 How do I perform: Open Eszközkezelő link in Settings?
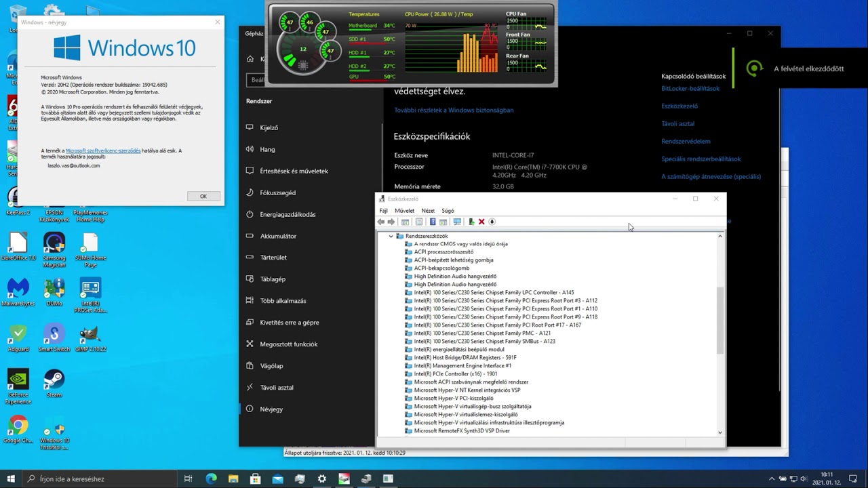click(679, 106)
